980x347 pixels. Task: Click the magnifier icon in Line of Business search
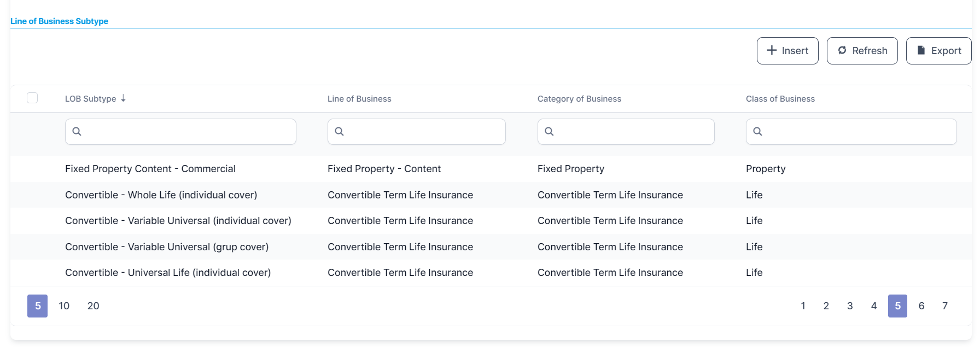pos(340,131)
